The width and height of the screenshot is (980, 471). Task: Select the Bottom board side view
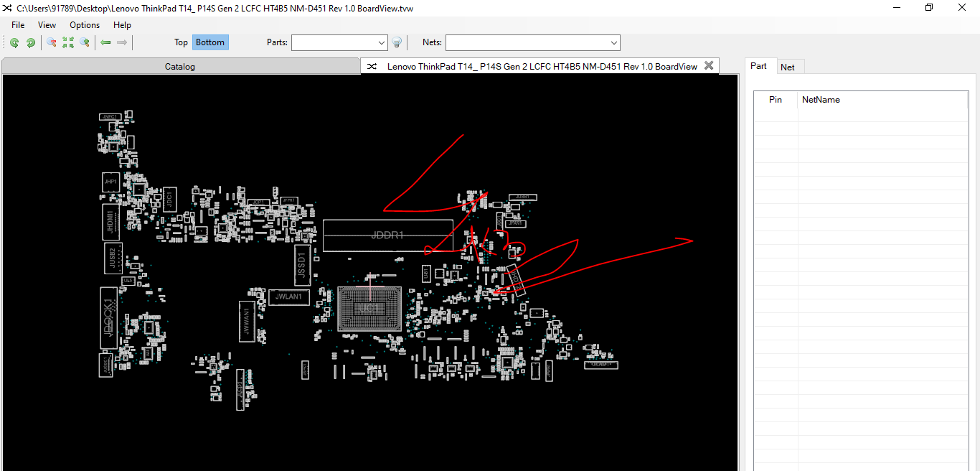[x=210, y=42]
